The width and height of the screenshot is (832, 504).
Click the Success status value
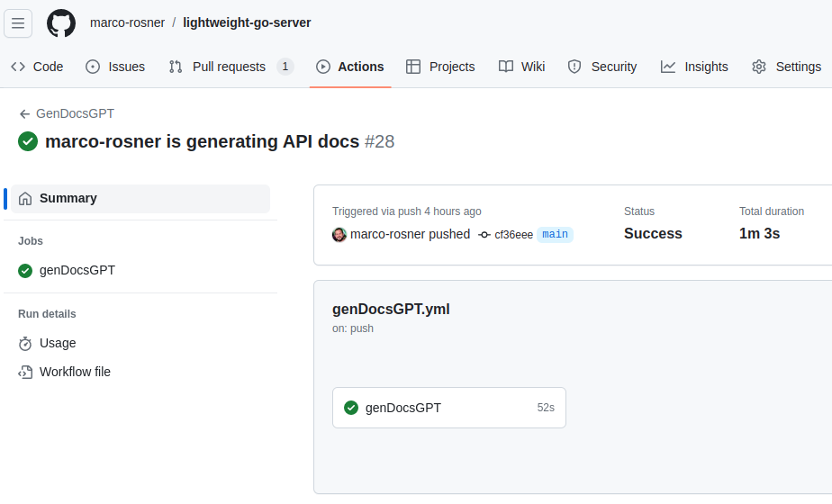tap(653, 234)
